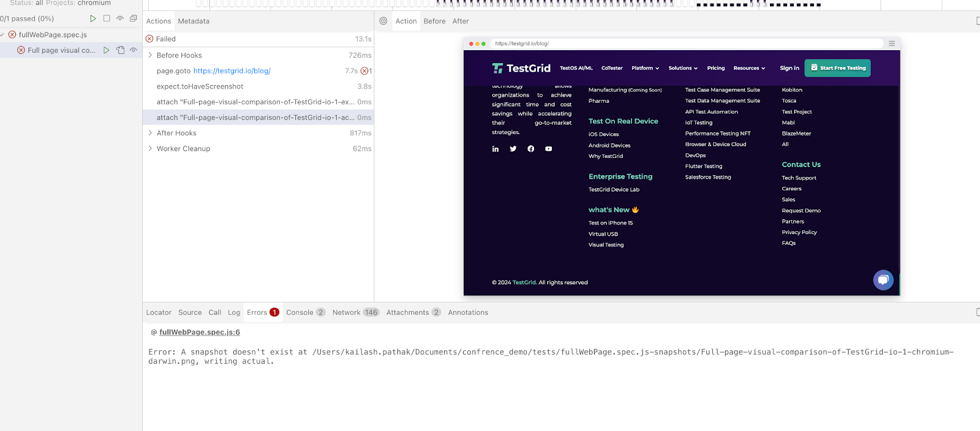Screen dimensions: 980x431
Task: Open the Resources dropdown in the snapshot
Action: pos(749,68)
